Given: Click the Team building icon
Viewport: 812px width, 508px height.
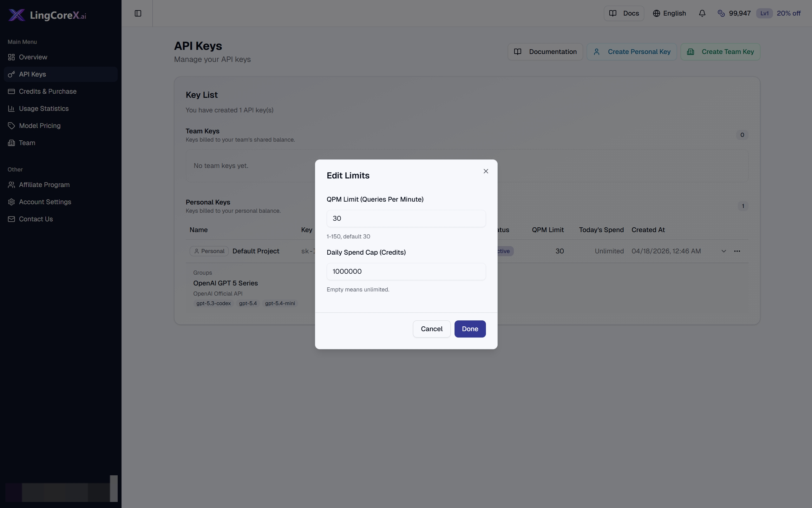Looking at the screenshot, I should coord(11,143).
